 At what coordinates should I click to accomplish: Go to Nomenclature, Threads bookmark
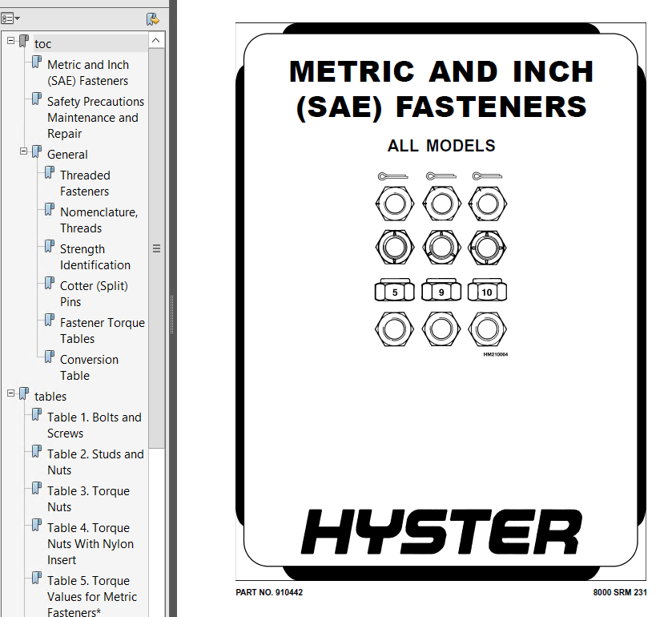click(99, 220)
